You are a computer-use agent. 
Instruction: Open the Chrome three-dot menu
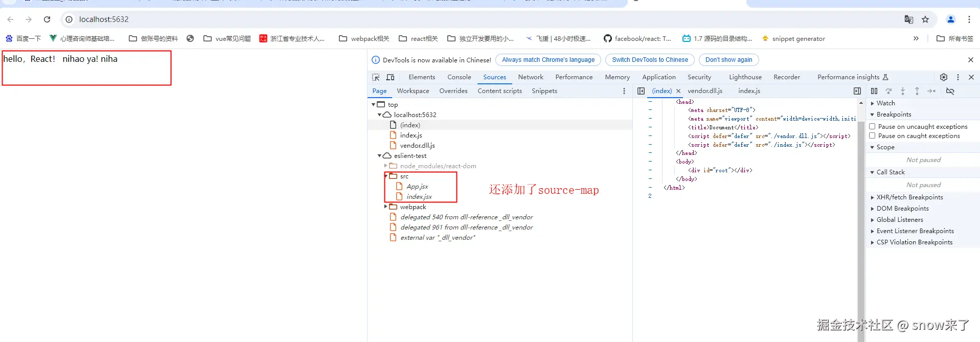pos(969,19)
